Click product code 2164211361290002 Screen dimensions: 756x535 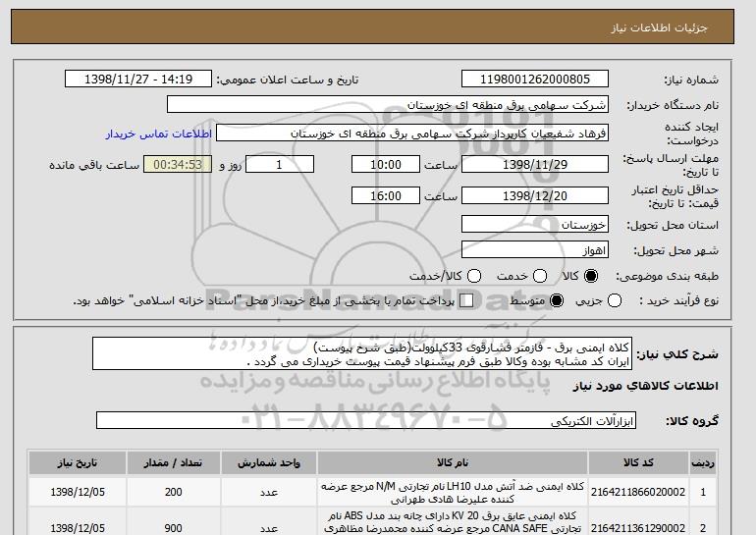pos(638,528)
